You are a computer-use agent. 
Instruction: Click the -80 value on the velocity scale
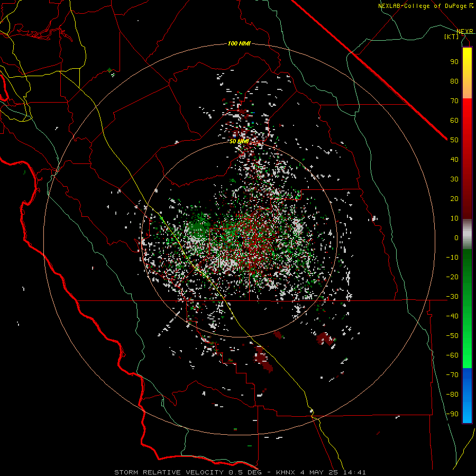[452, 395]
